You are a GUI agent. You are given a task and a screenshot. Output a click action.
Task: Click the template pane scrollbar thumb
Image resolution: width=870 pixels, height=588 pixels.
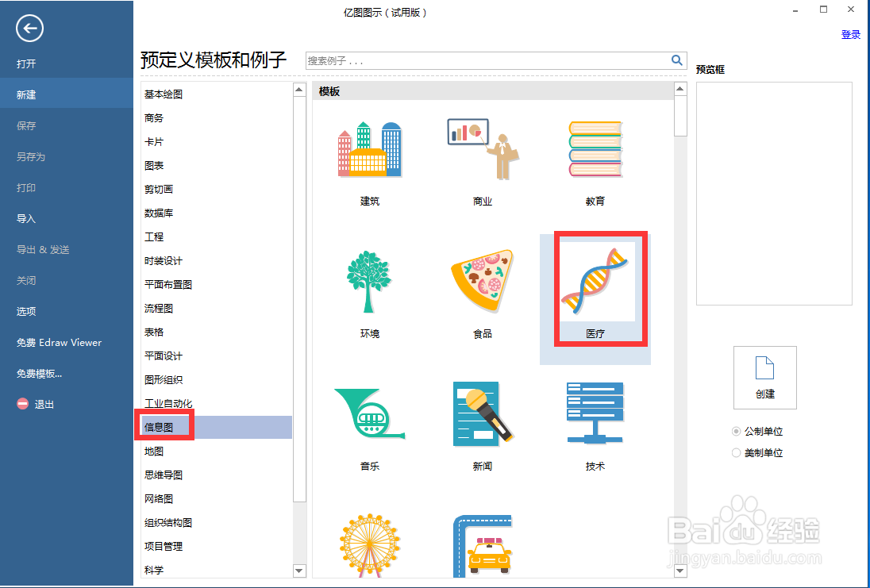680,116
